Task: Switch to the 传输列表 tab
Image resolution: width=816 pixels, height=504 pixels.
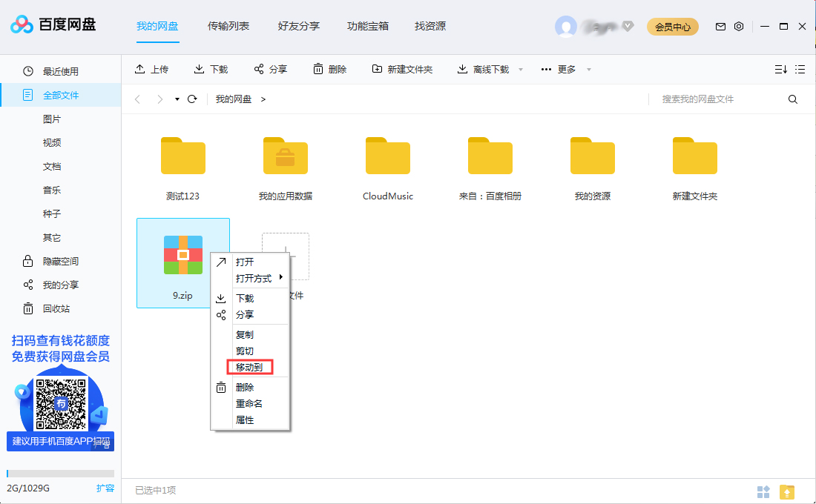Action: point(228,25)
